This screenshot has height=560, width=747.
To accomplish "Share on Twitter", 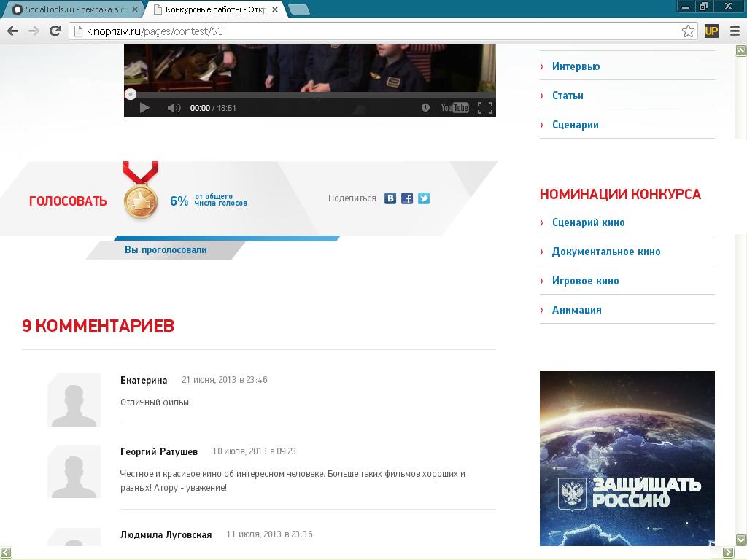I will click(424, 198).
